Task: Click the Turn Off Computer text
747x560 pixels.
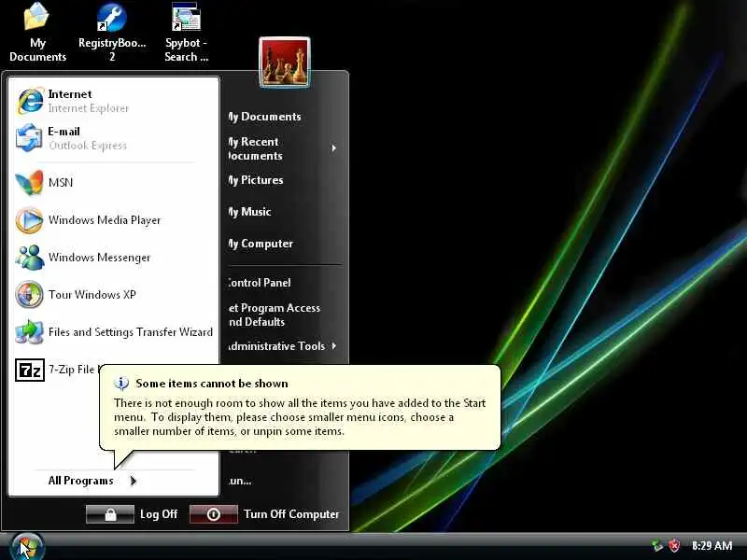Action: tap(291, 514)
